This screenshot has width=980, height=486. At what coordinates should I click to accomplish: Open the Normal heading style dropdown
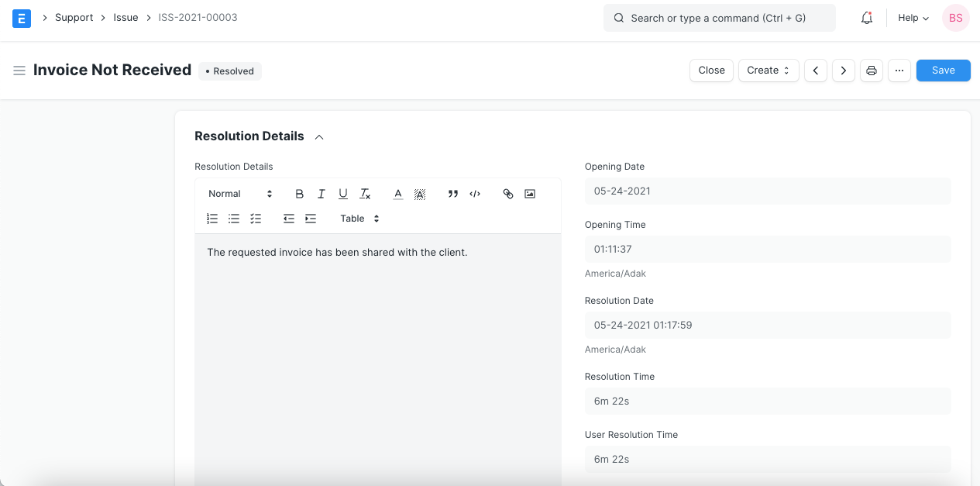(240, 194)
